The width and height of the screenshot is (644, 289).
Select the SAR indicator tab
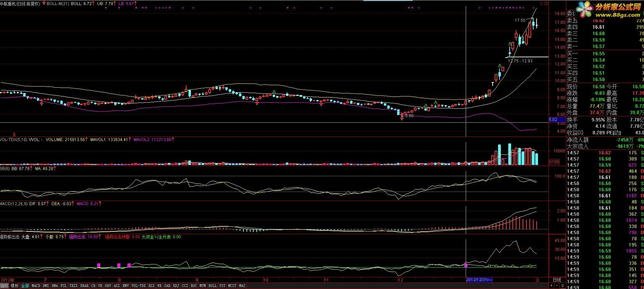[x=167, y=286]
